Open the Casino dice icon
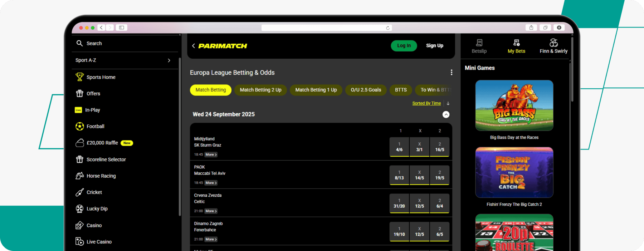Image resolution: width=644 pixels, height=251 pixels. tap(79, 225)
